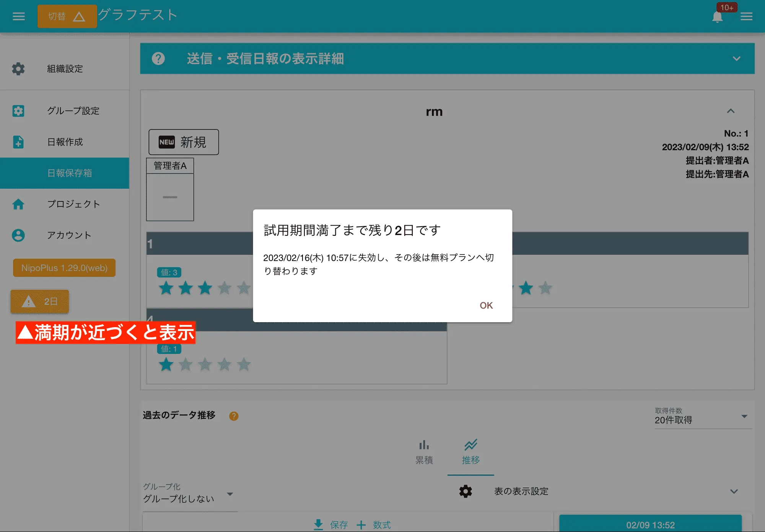Click the 2日 trial warning badge
The width and height of the screenshot is (765, 532).
pos(39,302)
